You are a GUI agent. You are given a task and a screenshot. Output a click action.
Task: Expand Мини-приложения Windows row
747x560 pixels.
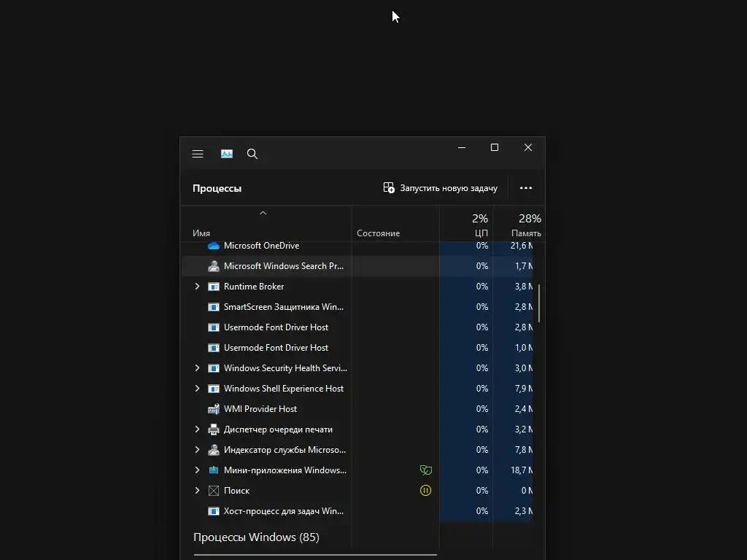click(x=197, y=470)
